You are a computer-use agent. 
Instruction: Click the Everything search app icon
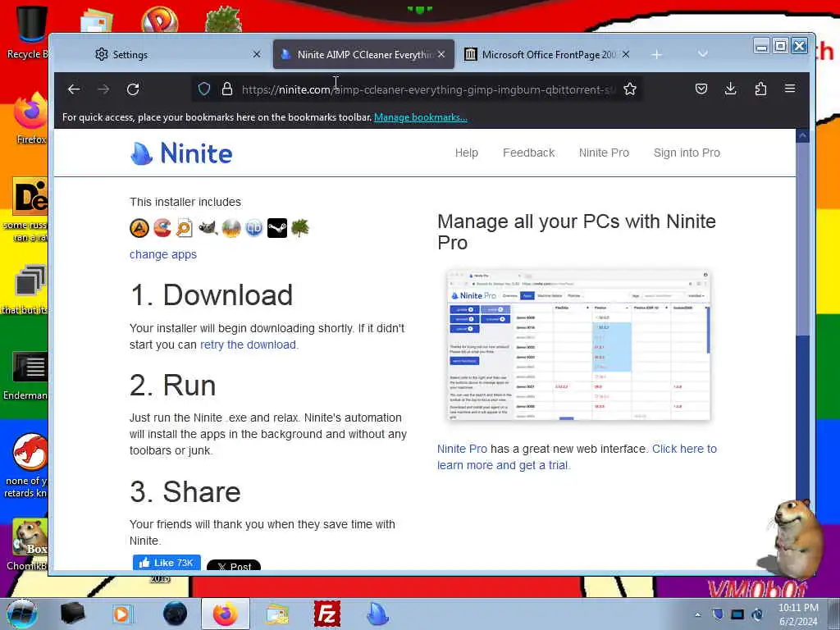coord(185,228)
